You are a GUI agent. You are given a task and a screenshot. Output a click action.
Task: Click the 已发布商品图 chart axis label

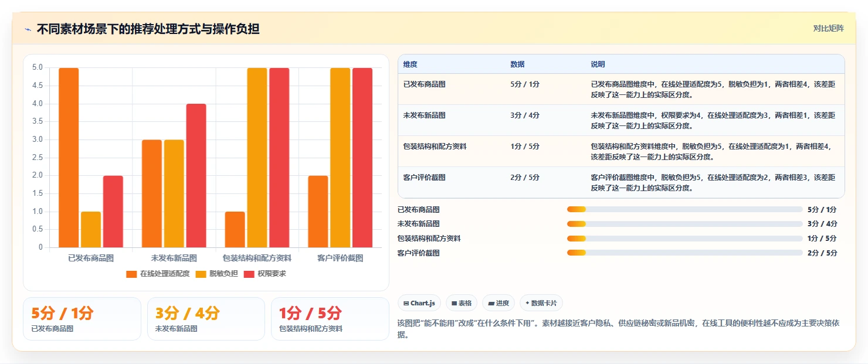click(x=91, y=258)
